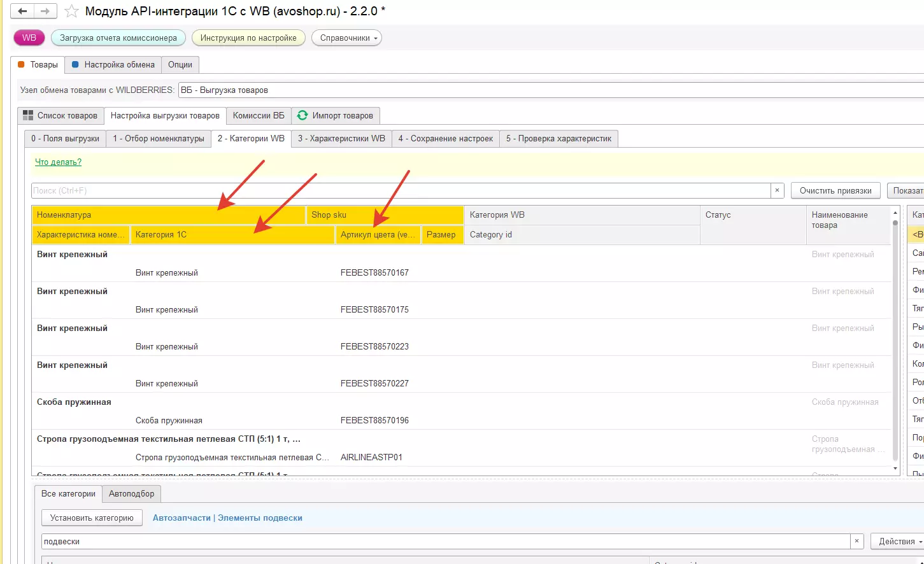Click the Номенклатура column header

coord(169,215)
